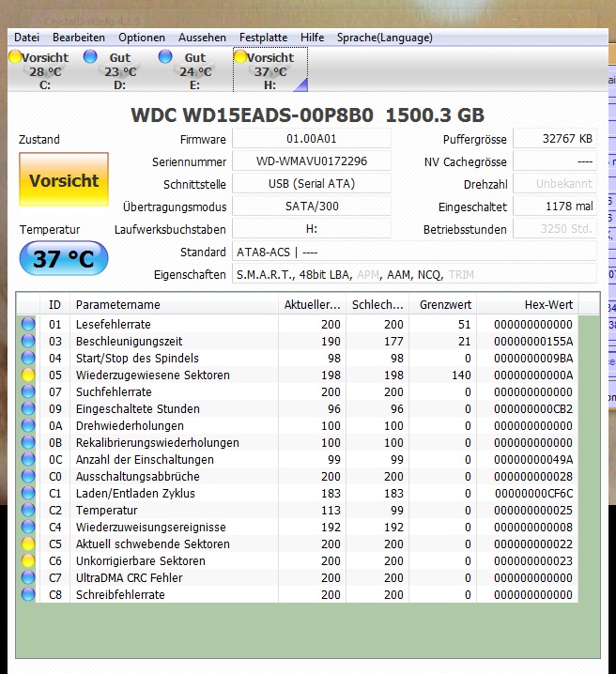Image resolution: width=616 pixels, height=674 pixels.
Task: Click the blue icon for Laden/Entladen Zyklus
Action: (x=28, y=493)
